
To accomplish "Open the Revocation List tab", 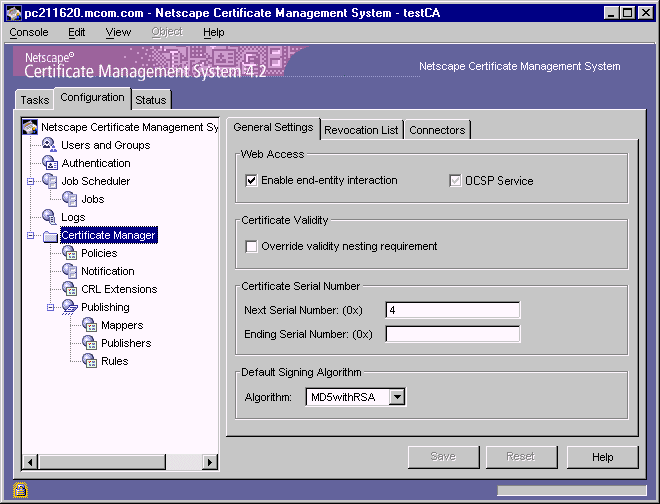I will pyautogui.click(x=361, y=130).
